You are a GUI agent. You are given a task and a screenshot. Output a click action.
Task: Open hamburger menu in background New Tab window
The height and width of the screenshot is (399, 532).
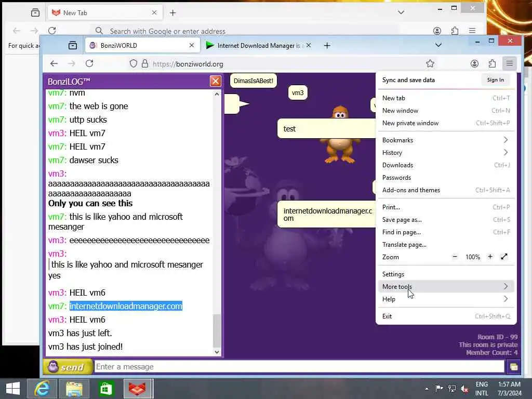[472, 31]
